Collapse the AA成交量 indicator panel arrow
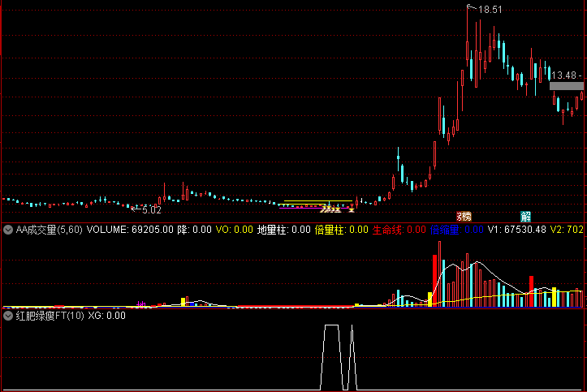 click(x=8, y=230)
